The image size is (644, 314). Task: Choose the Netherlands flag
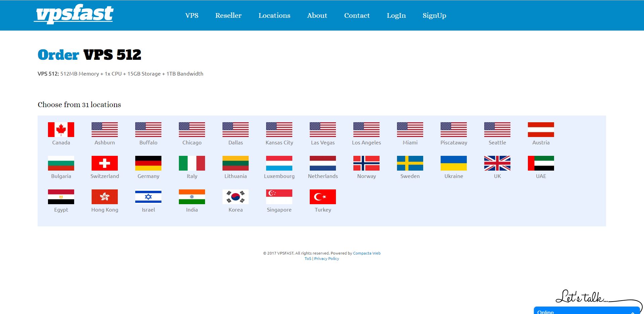click(x=323, y=163)
